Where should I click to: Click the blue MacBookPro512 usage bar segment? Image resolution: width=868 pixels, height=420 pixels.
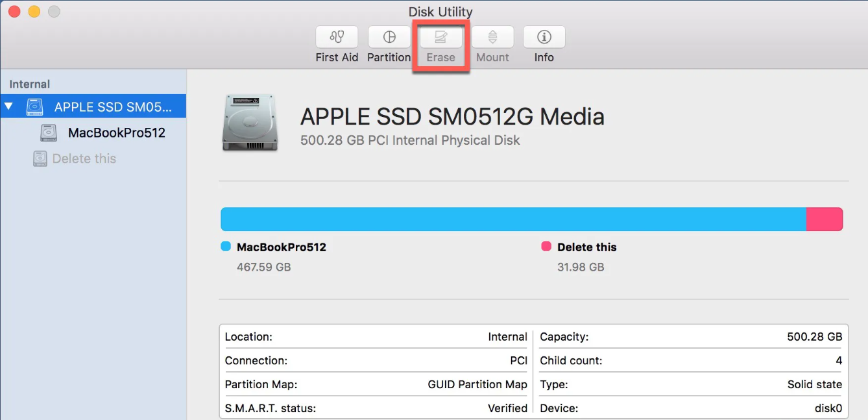[x=512, y=219]
